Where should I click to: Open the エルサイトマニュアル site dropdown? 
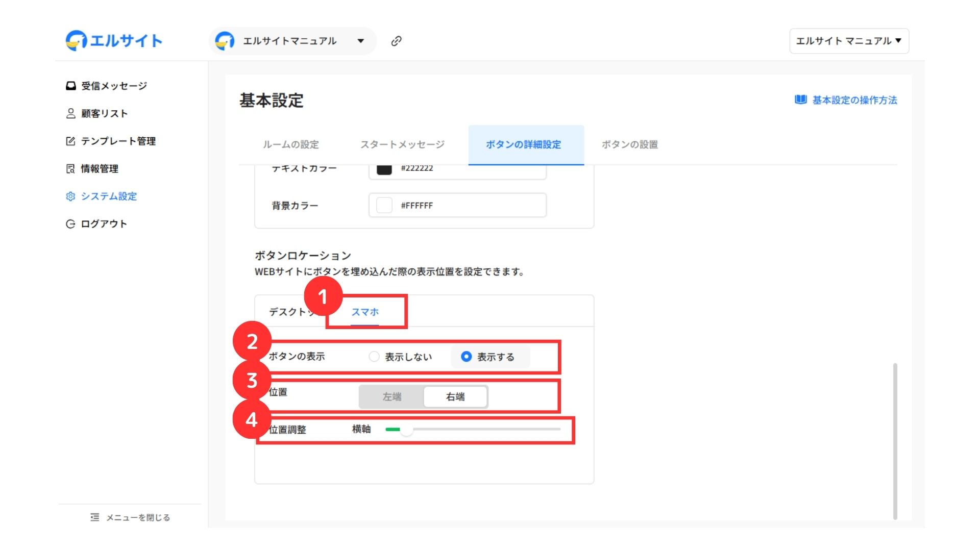360,41
